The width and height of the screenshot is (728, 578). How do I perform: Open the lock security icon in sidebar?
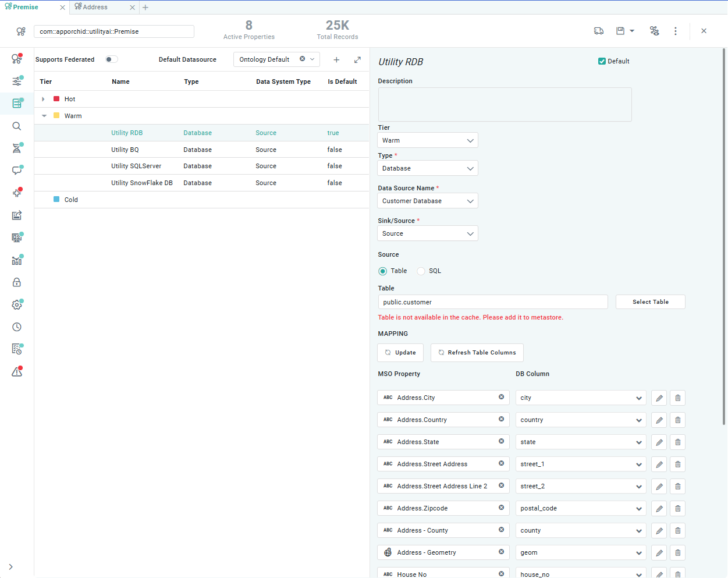17,282
